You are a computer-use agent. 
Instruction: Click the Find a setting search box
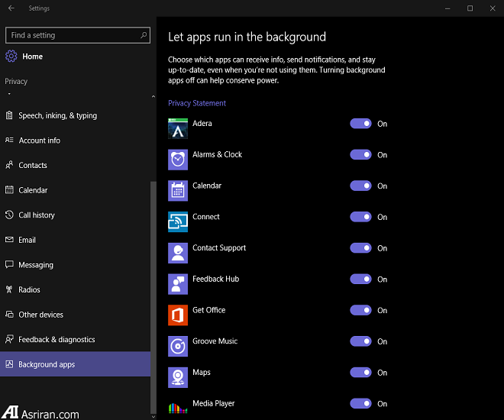point(73,35)
